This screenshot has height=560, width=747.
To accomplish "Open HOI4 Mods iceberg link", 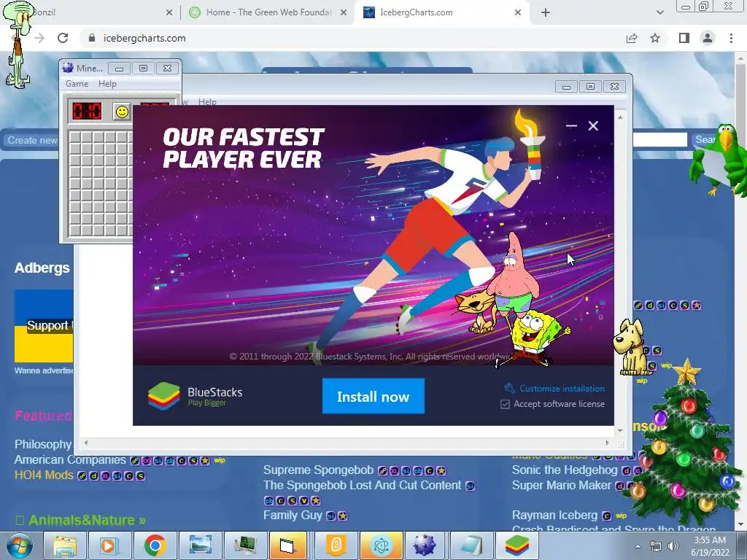I will [44, 475].
